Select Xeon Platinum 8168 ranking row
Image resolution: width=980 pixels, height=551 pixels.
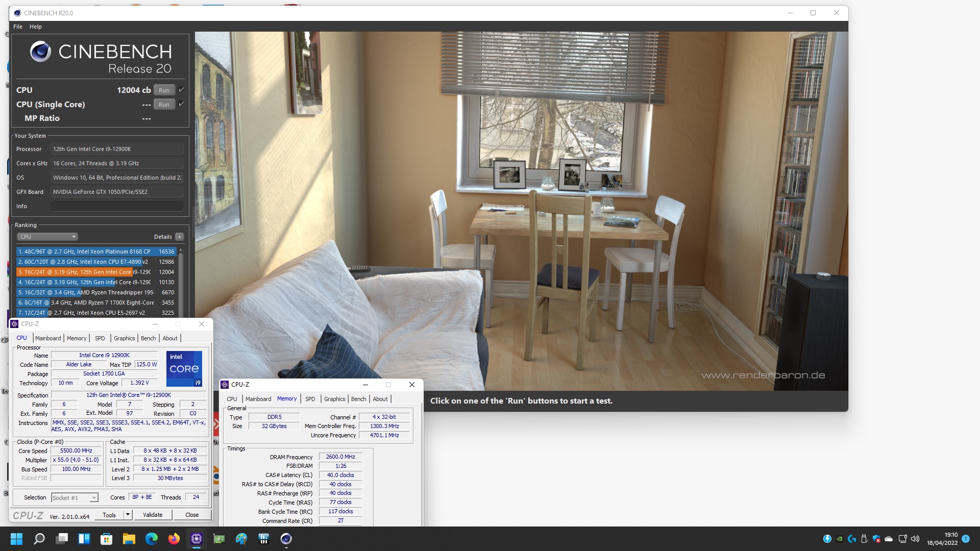[96, 252]
